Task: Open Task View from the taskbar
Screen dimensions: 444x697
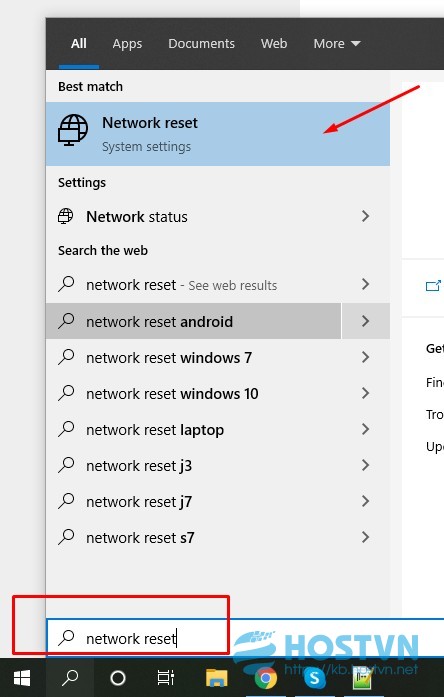Action: (165, 678)
